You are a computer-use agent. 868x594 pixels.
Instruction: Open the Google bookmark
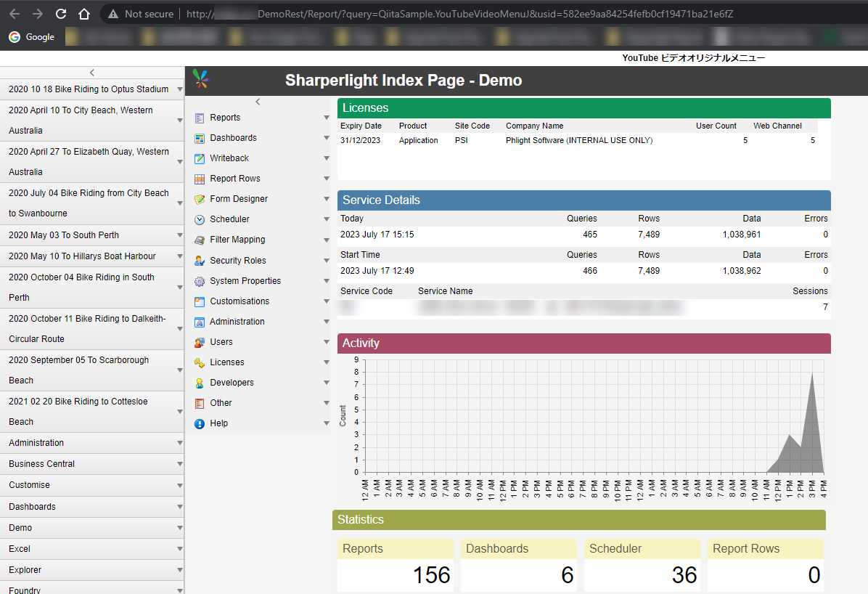pyautogui.click(x=32, y=37)
